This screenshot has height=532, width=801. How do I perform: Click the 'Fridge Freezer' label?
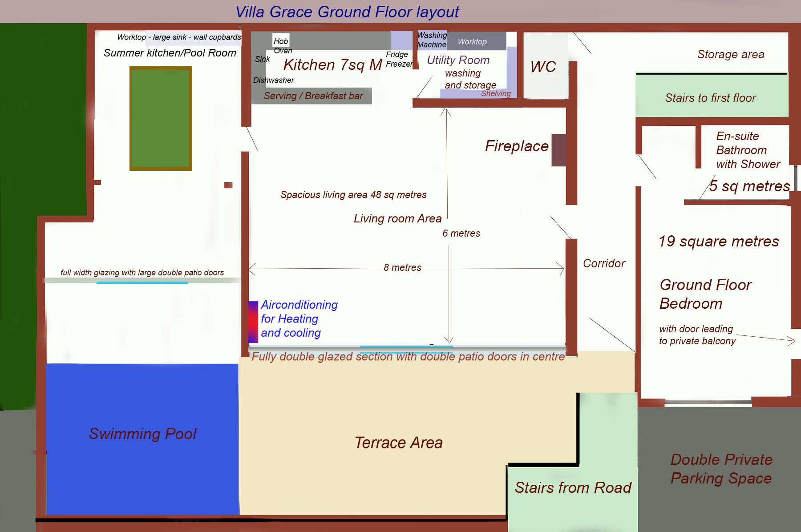pos(399,59)
